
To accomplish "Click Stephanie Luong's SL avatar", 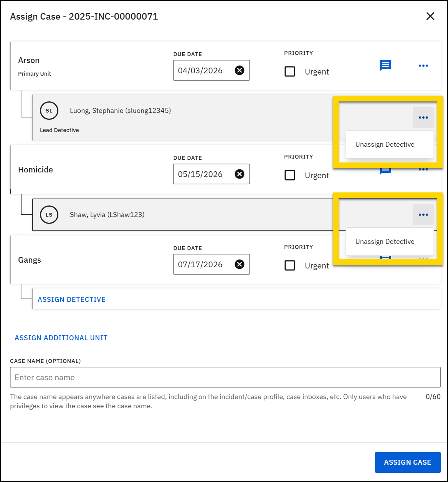I will click(x=49, y=111).
